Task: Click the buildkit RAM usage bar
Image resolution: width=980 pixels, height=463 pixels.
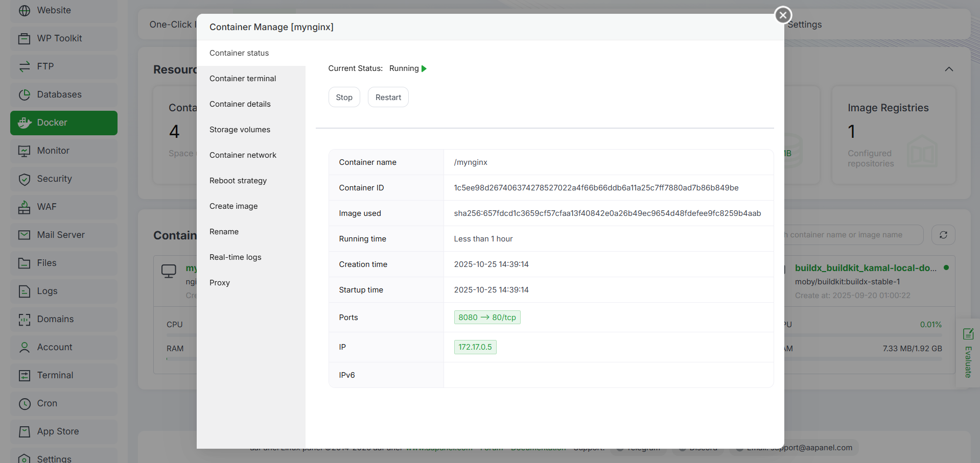Action: point(864,359)
